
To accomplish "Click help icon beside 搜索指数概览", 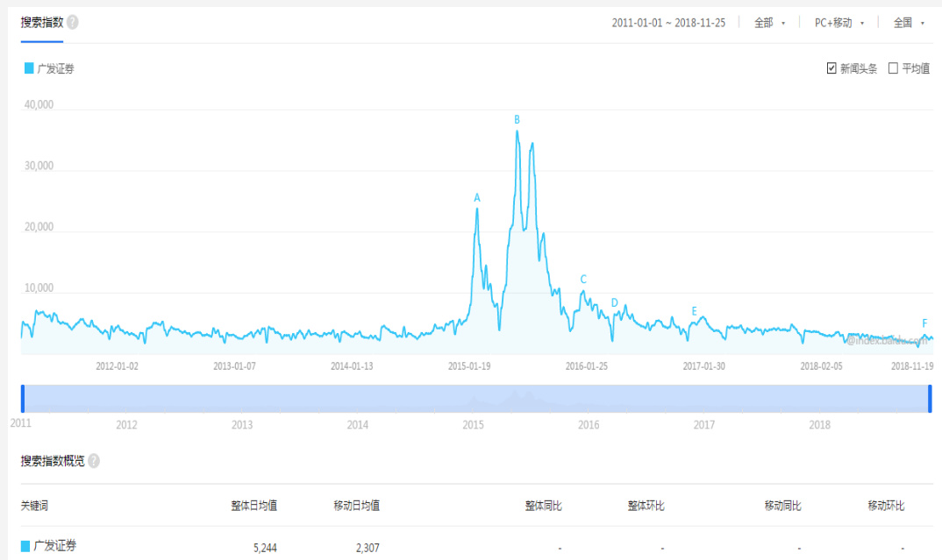I will (x=94, y=461).
